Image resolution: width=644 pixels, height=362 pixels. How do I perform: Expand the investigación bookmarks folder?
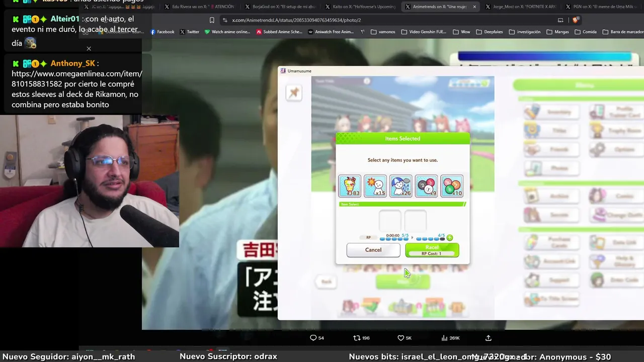524,32
